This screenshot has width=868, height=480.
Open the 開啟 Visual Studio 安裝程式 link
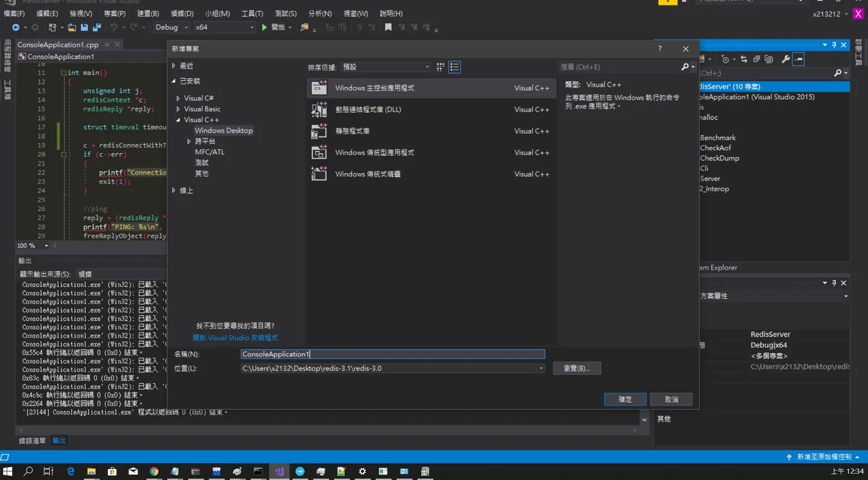(x=235, y=338)
